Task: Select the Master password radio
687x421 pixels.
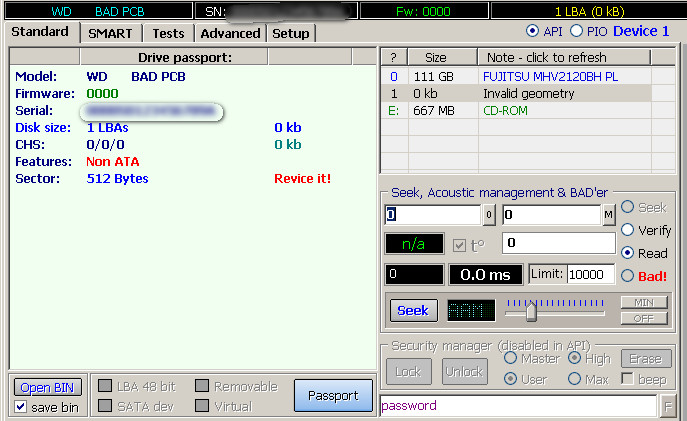Action: point(510,358)
